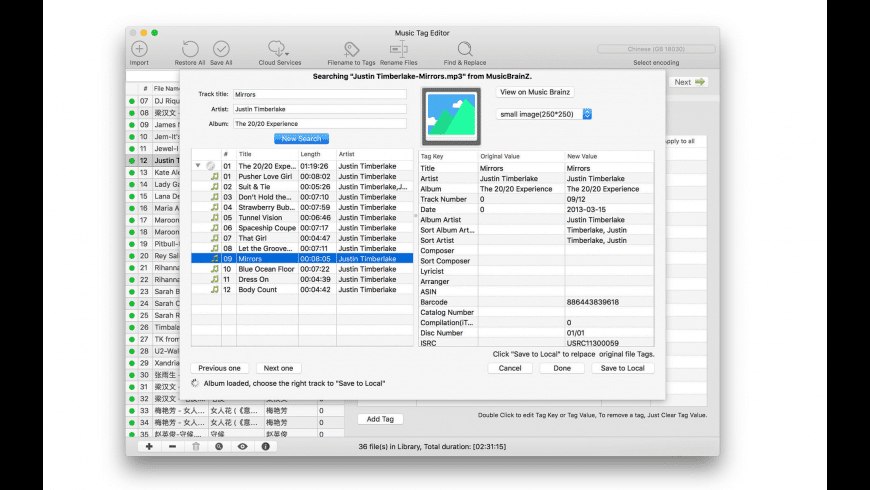Screen dimensions: 870x490
Task: Select file row 13 Kate Al...
Action: [153, 172]
